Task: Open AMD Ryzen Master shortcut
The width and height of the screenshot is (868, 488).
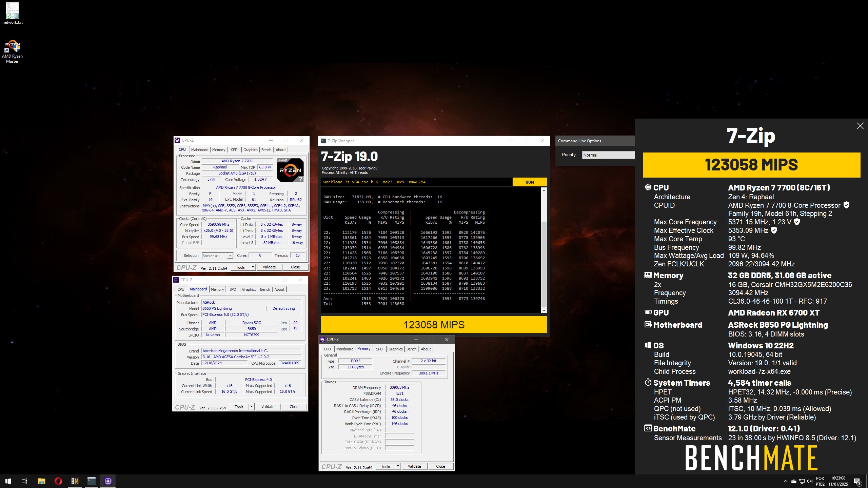Action: coord(12,52)
